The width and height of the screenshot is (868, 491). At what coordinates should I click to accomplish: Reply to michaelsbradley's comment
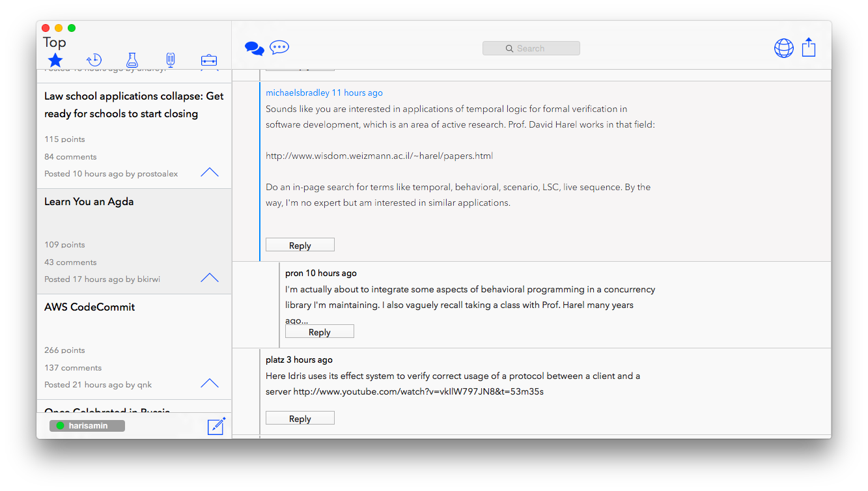300,244
